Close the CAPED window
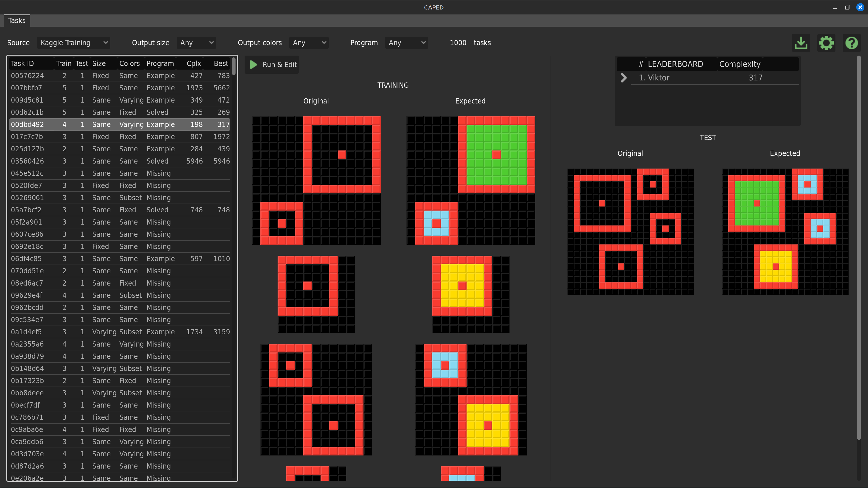The height and width of the screenshot is (488, 868). [x=860, y=7]
